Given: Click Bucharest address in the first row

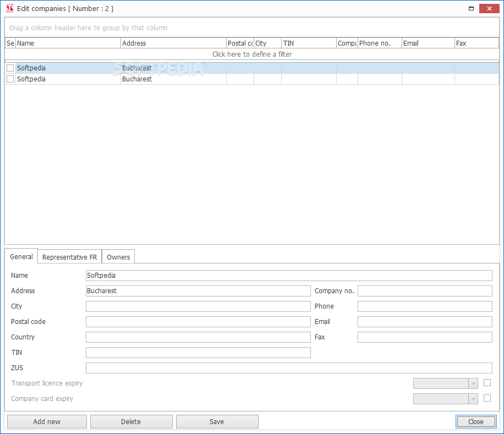Looking at the screenshot, I should pyautogui.click(x=173, y=68).
